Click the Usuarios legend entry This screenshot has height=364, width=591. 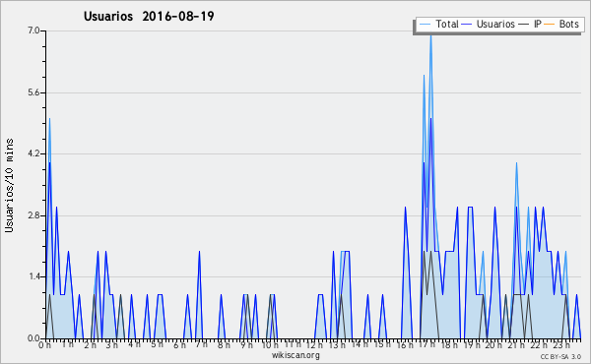coord(489,24)
